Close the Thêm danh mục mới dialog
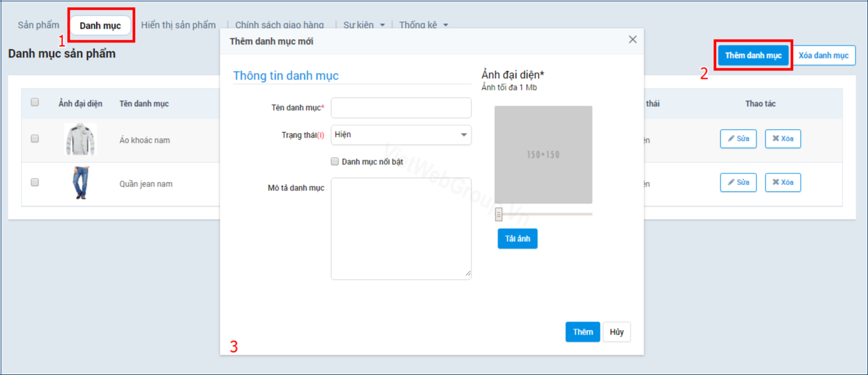Viewport: 868px width, 375px height. [x=632, y=40]
